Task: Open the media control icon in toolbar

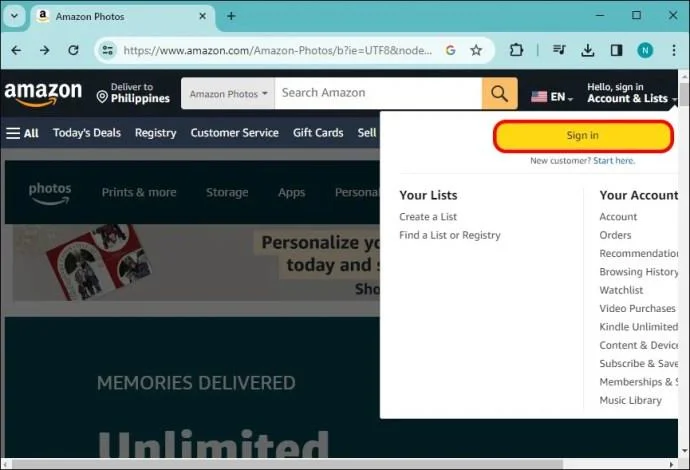Action: click(x=559, y=50)
